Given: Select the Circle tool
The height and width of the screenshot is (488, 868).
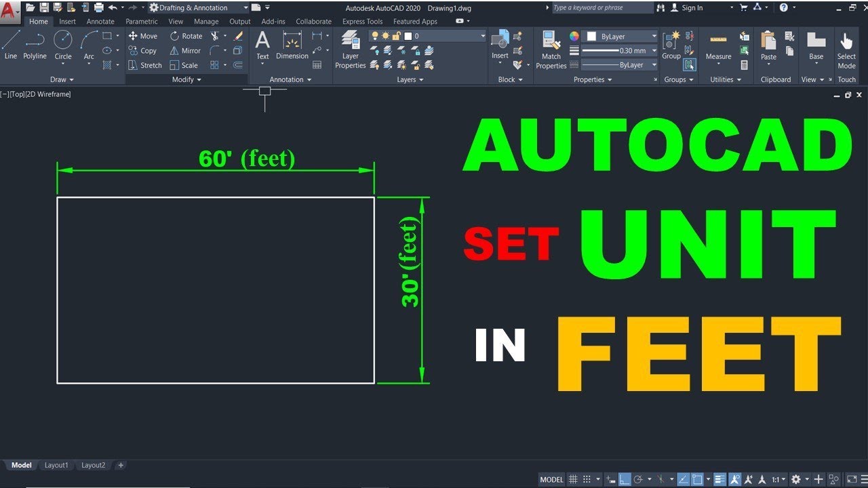Looking at the screenshot, I should 63,45.
